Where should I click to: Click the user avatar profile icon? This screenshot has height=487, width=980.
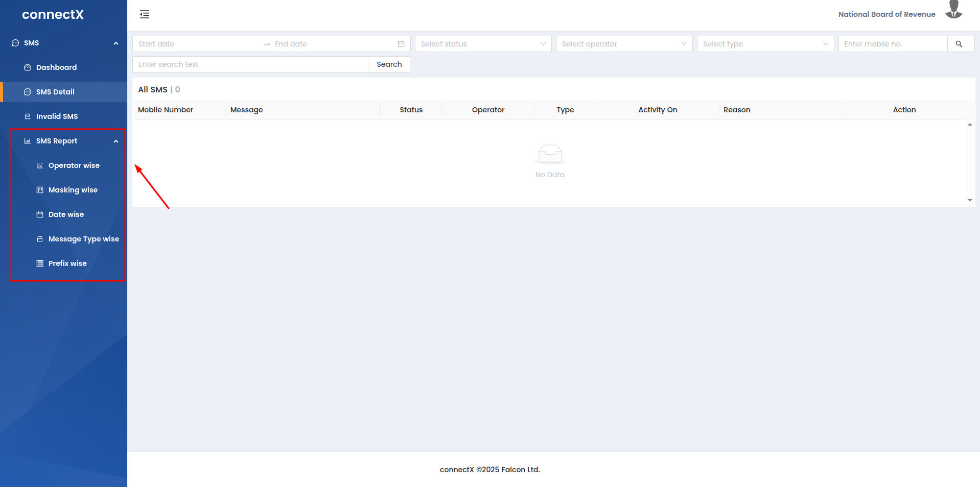point(953,10)
